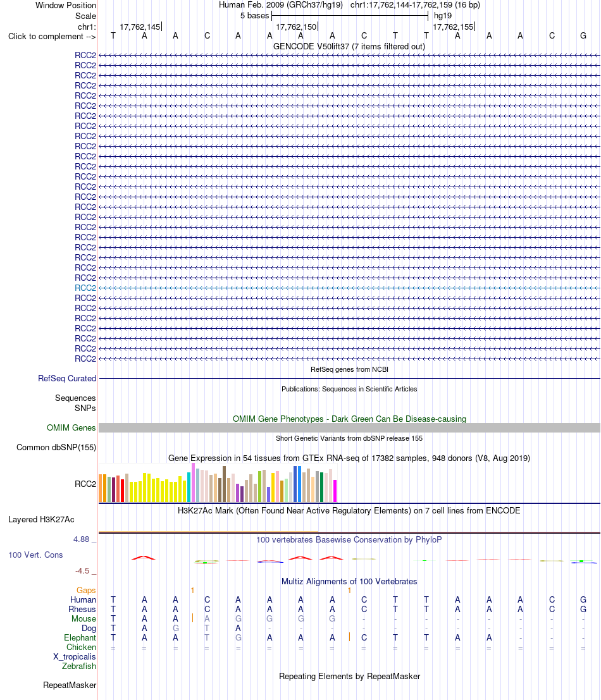Click the 17,762,145 coordinate marker
This screenshot has height=700, width=601.
tap(140, 27)
